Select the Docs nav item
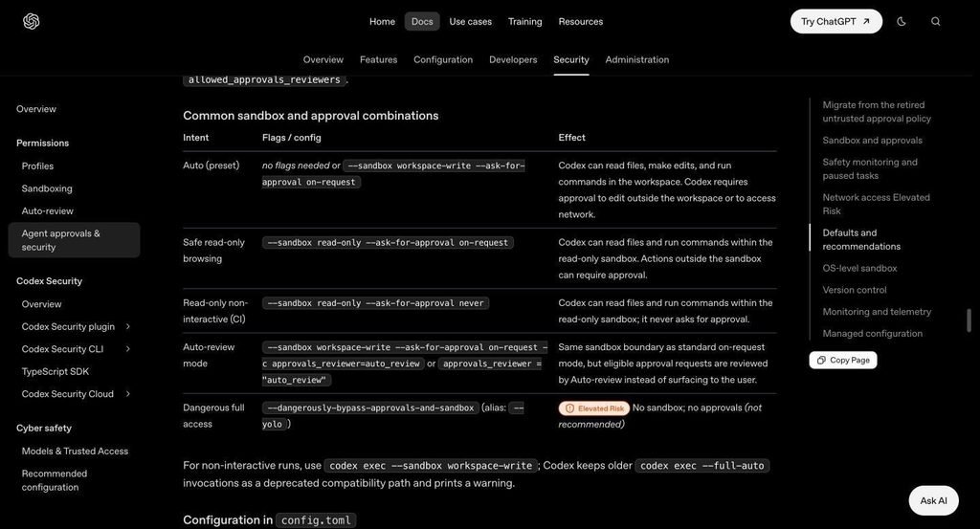 coord(422,21)
